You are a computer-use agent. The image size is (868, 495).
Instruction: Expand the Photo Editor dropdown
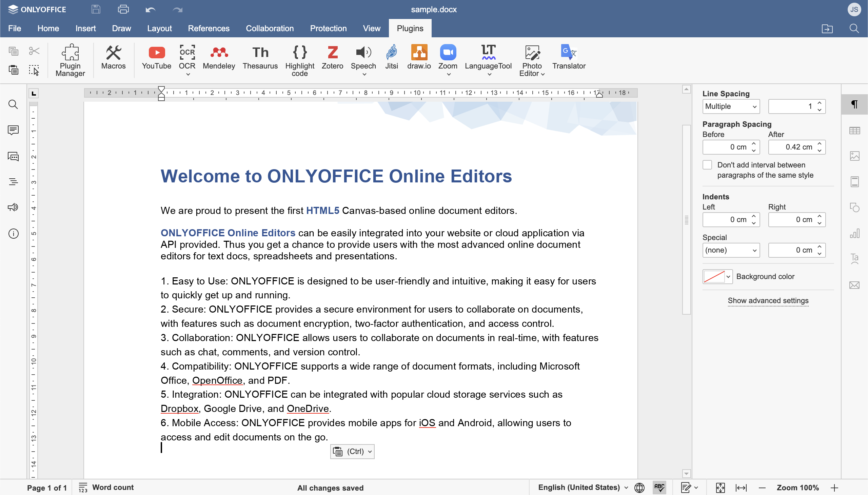pos(542,74)
